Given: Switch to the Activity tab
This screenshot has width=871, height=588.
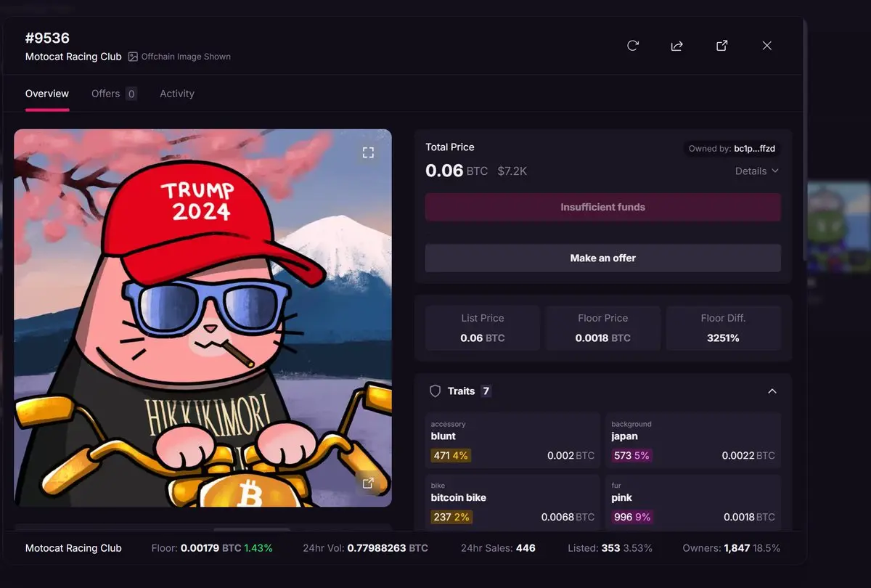Looking at the screenshot, I should coord(177,94).
